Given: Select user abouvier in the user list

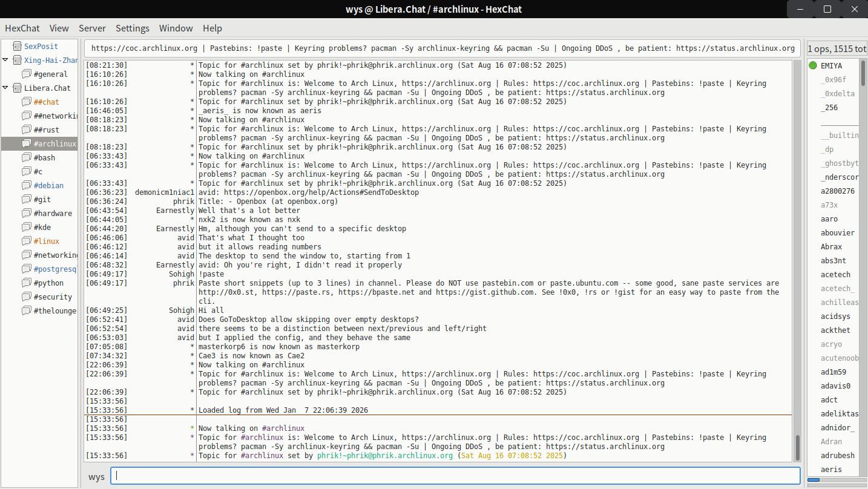Looking at the screenshot, I should [838, 233].
